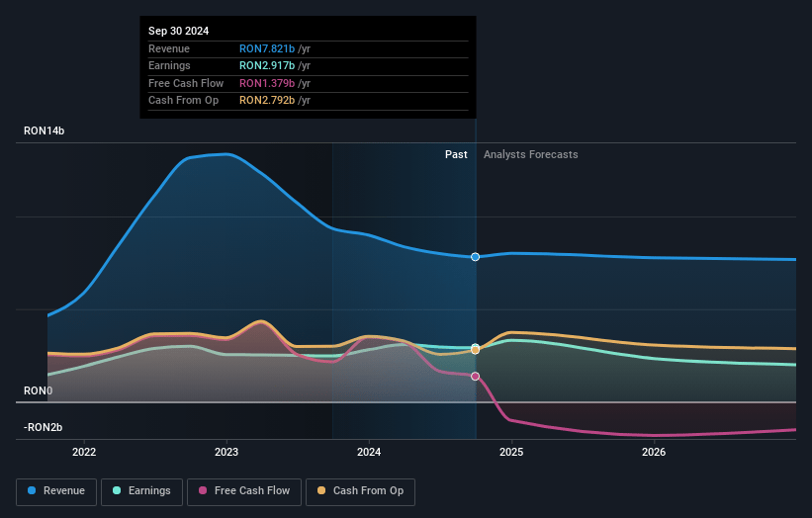Click the 2026 x-axis label
This screenshot has width=812, height=518.
[654, 452]
